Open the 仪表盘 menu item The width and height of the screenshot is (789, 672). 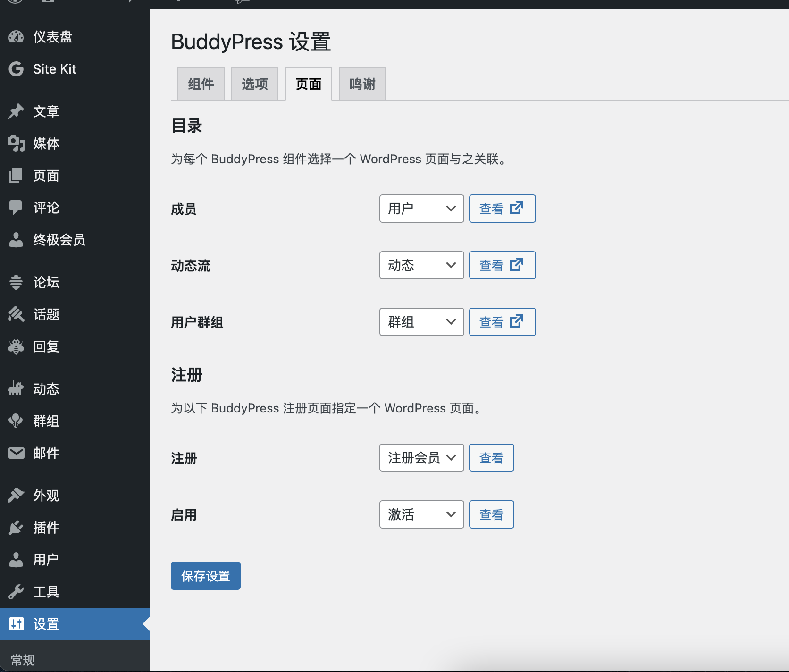(75, 37)
